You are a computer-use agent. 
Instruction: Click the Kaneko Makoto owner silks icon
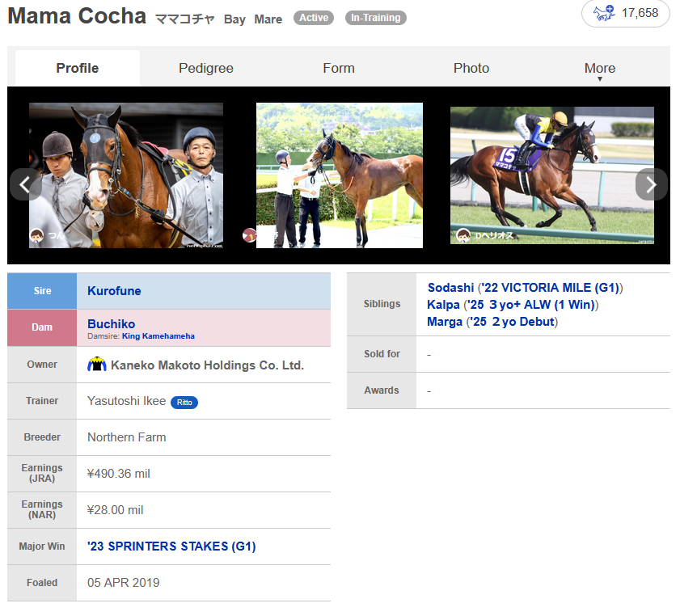[x=97, y=365]
